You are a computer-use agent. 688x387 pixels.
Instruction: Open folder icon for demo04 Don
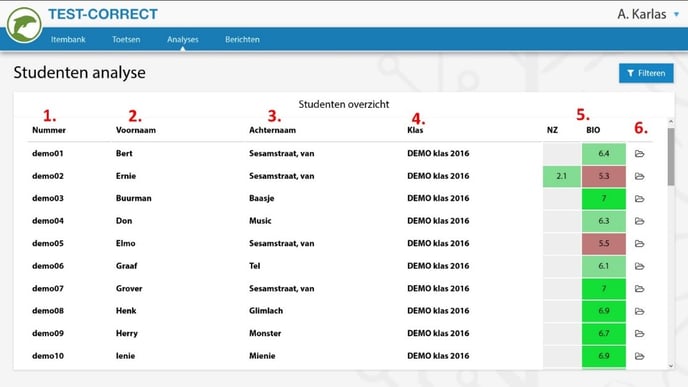(639, 221)
